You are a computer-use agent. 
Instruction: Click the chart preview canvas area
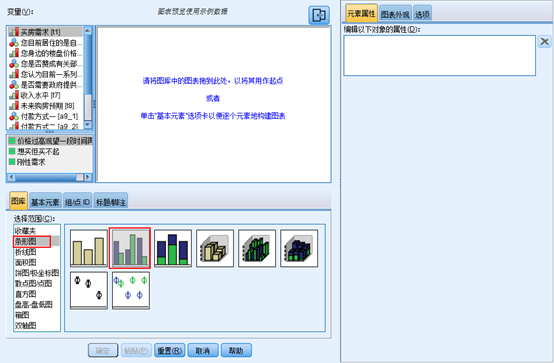tap(214, 105)
